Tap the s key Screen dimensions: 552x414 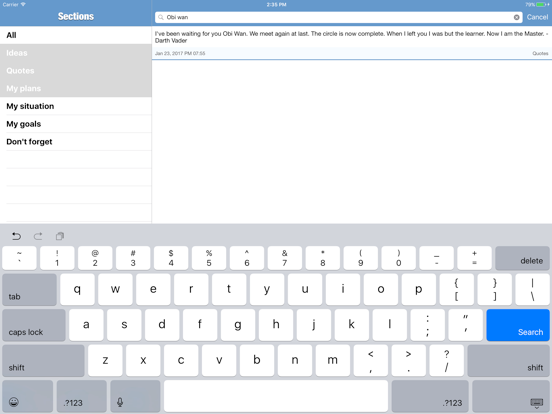tap(124, 325)
